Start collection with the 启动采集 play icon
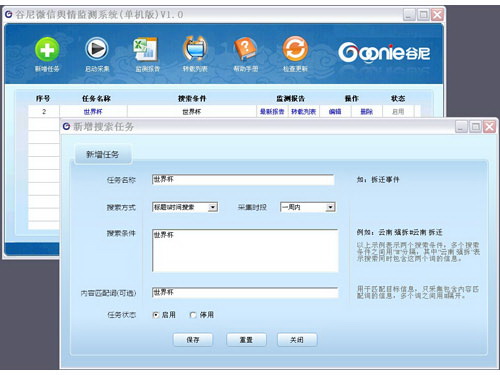Screen dimensions: 500x375 click(x=97, y=49)
